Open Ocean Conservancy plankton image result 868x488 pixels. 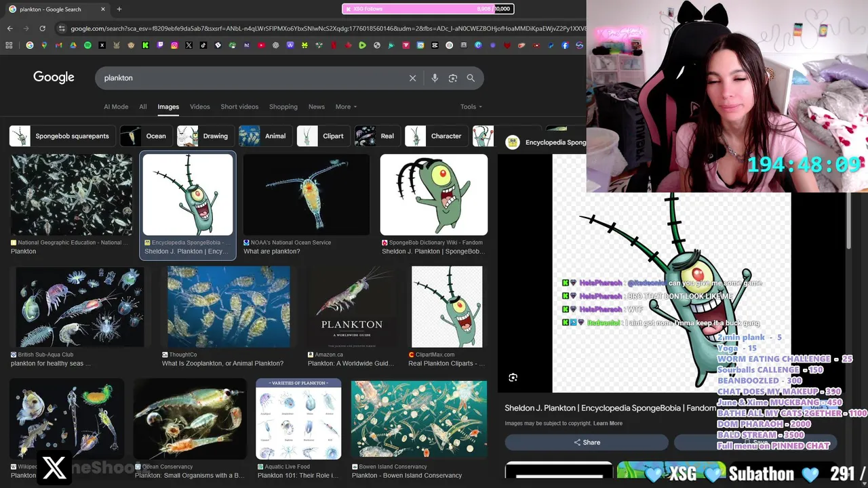190,419
